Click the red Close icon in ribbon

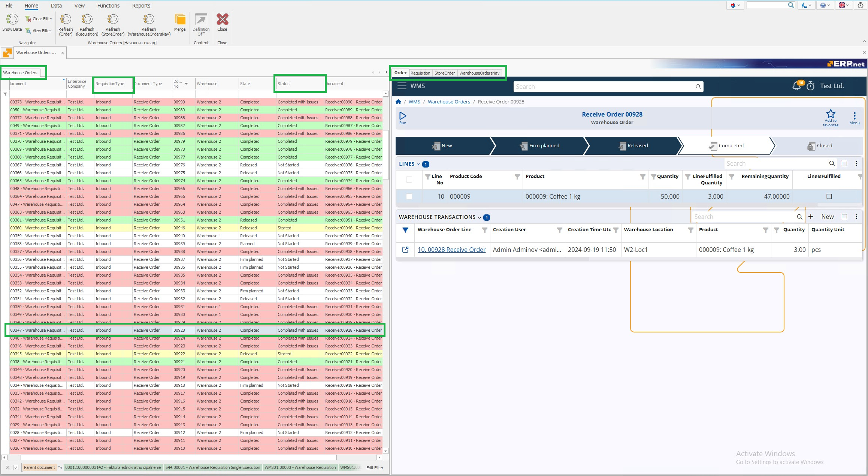[x=222, y=19]
